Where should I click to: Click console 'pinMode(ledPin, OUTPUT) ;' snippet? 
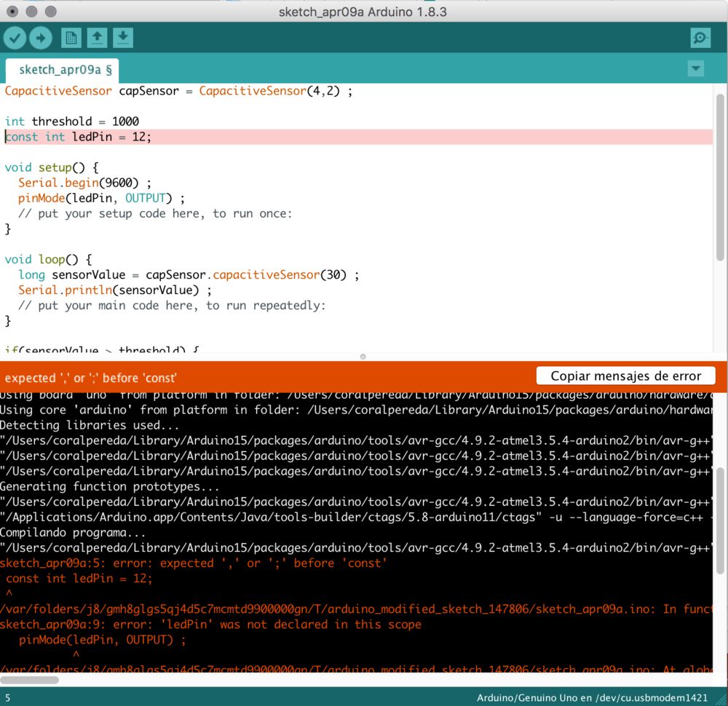[x=102, y=640]
